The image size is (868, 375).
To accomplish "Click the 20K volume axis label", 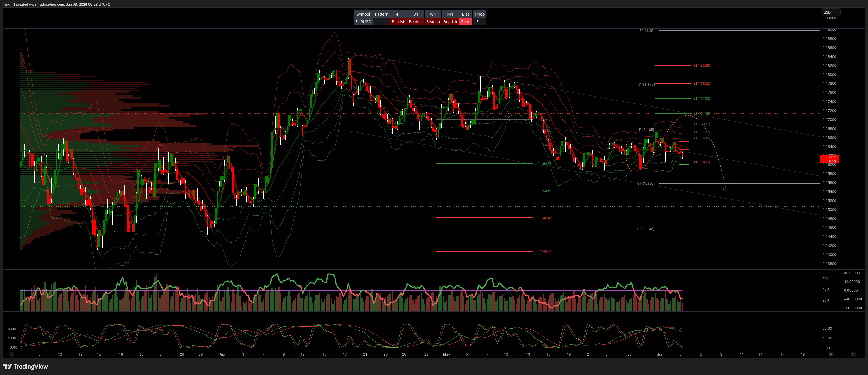I will click(x=826, y=300).
